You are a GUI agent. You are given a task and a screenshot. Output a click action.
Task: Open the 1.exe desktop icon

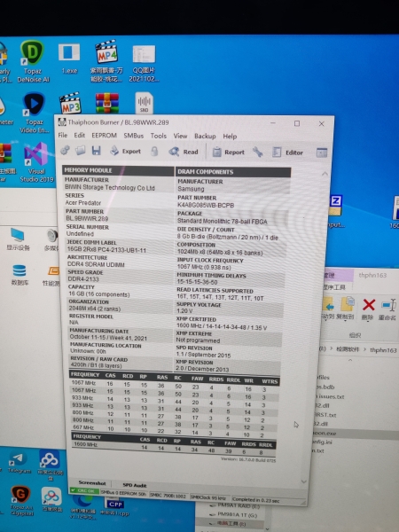(x=69, y=59)
